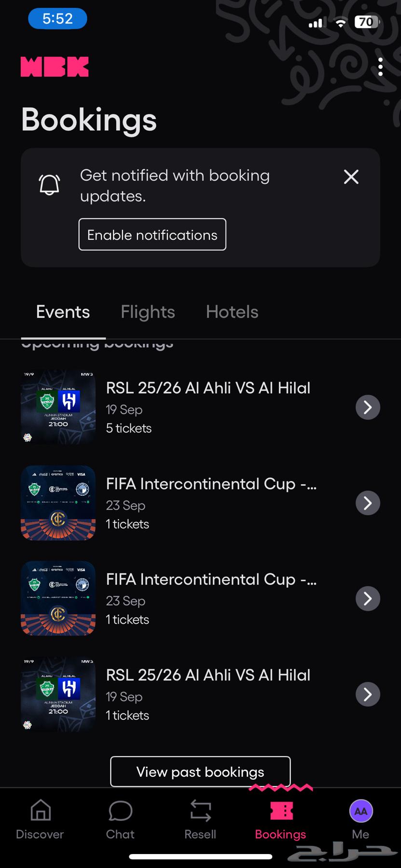The image size is (401, 868).
Task: Expand the 1 ticket Al Ahli booking
Action: [x=368, y=694]
